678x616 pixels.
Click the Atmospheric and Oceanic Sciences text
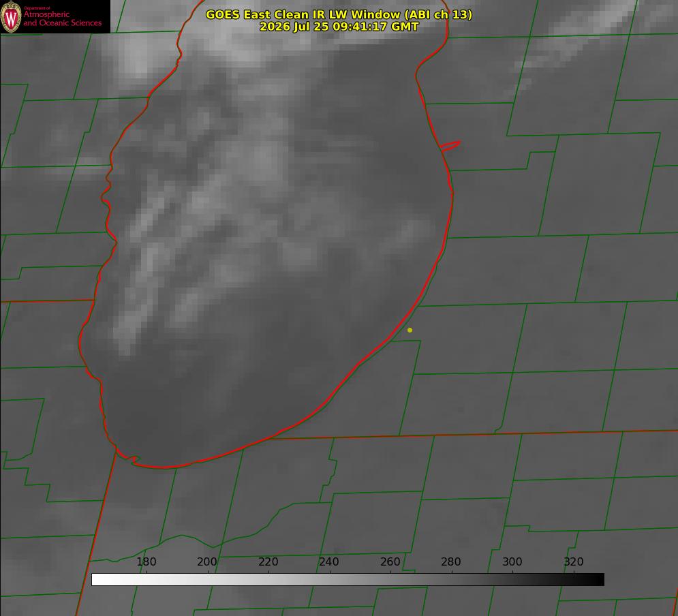coord(62,18)
